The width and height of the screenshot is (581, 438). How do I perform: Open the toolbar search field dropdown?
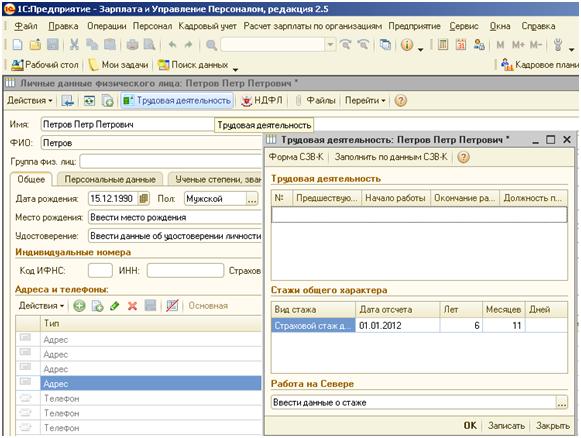[x=330, y=45]
